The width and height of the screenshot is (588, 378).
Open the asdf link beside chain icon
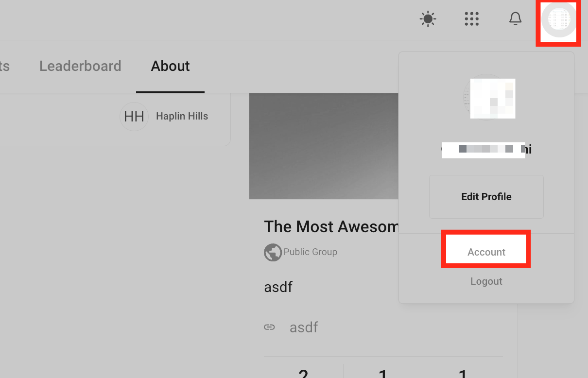(x=304, y=327)
